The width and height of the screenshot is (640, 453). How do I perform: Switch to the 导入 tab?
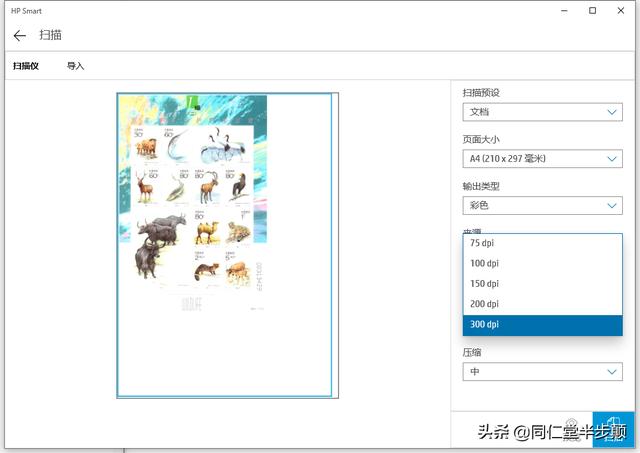tap(75, 66)
